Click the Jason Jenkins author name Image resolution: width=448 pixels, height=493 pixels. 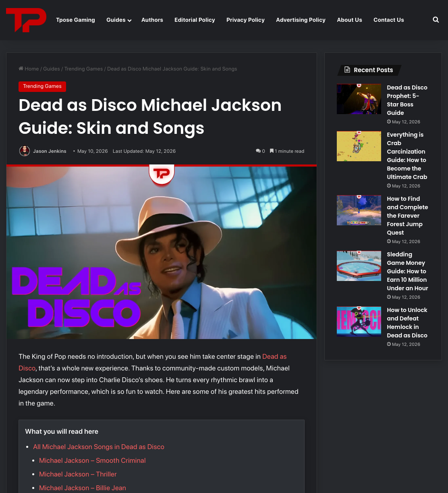[50, 151]
